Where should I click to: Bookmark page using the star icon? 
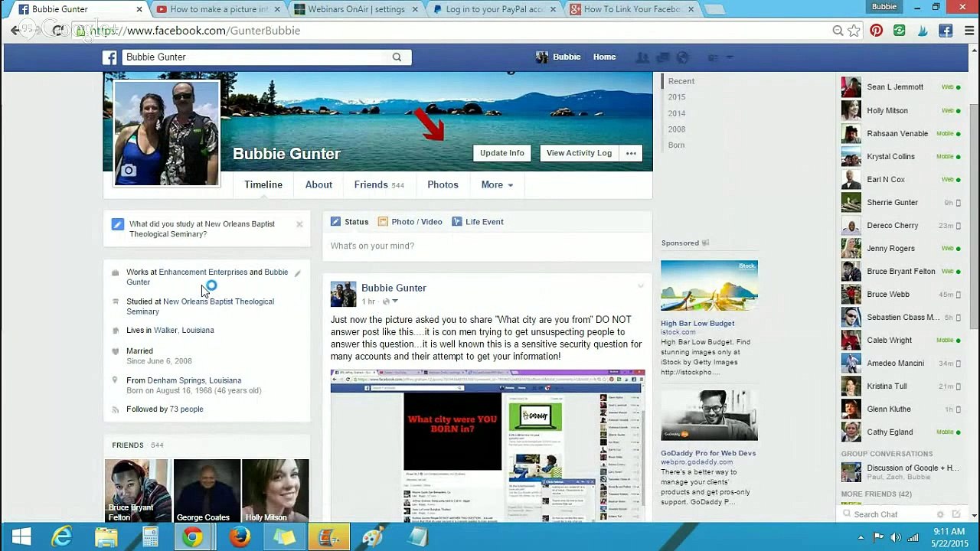click(x=854, y=31)
